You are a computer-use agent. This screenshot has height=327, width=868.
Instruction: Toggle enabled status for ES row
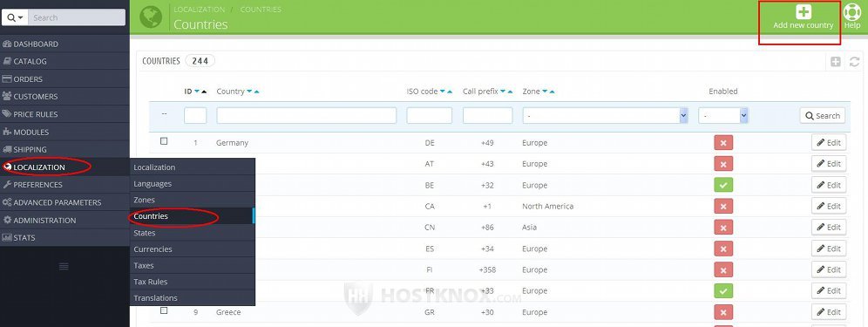click(723, 249)
